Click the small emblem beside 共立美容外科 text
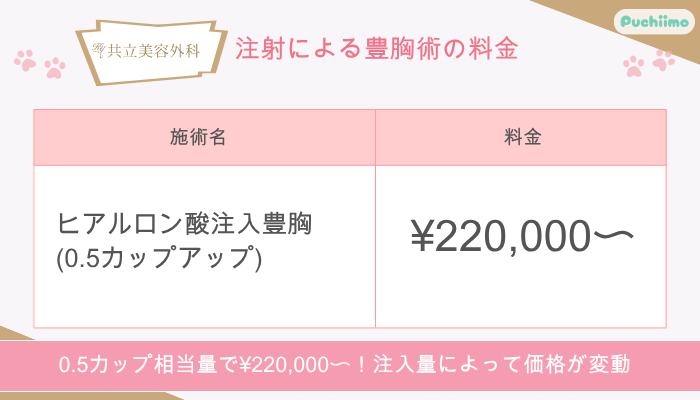Image resolution: width=700 pixels, height=400 pixels. (x=98, y=48)
